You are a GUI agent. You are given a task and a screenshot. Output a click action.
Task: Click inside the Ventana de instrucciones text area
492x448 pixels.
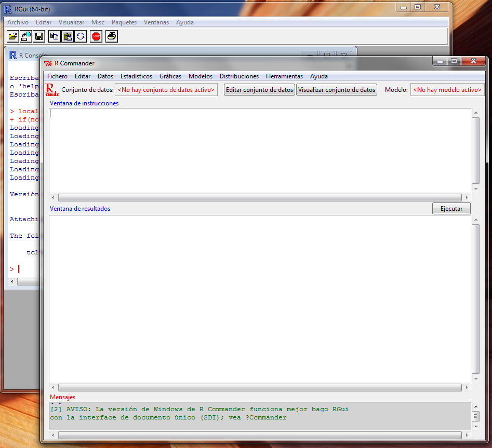click(x=260, y=151)
